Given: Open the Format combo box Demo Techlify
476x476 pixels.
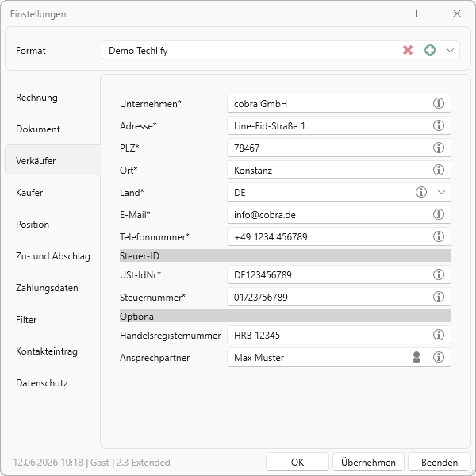Looking at the screenshot, I should 281,50.
